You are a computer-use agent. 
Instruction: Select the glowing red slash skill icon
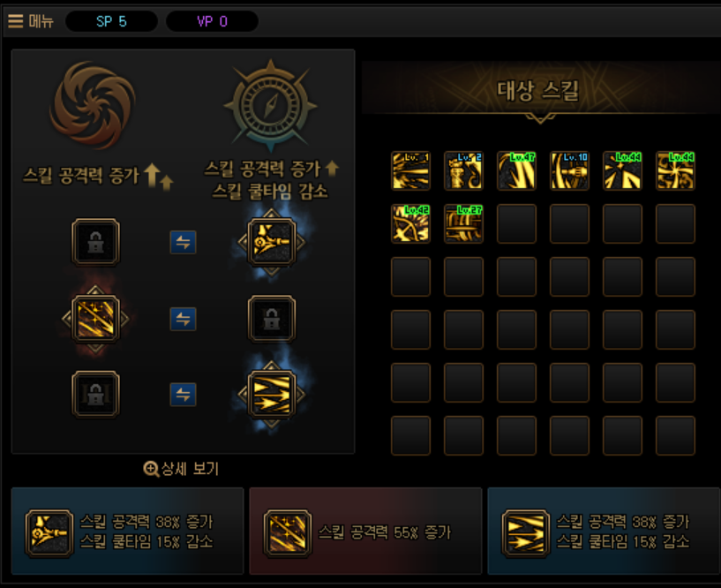(x=95, y=319)
